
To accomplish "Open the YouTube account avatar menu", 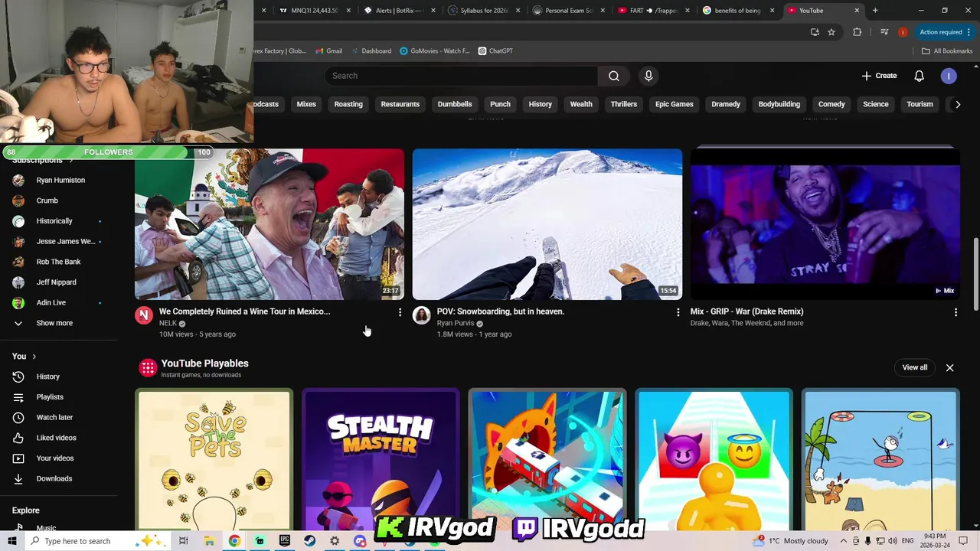I will 949,76.
